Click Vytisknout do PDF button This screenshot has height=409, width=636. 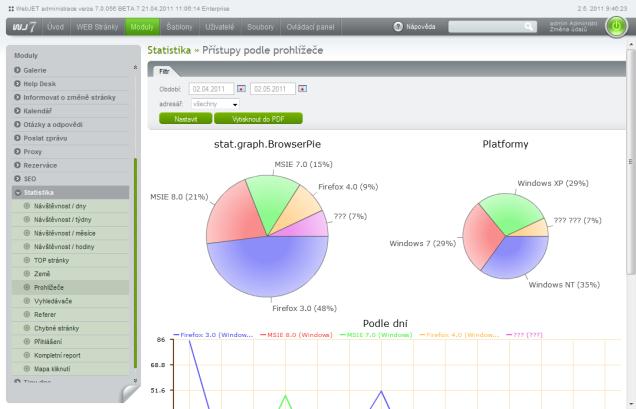pos(258,119)
